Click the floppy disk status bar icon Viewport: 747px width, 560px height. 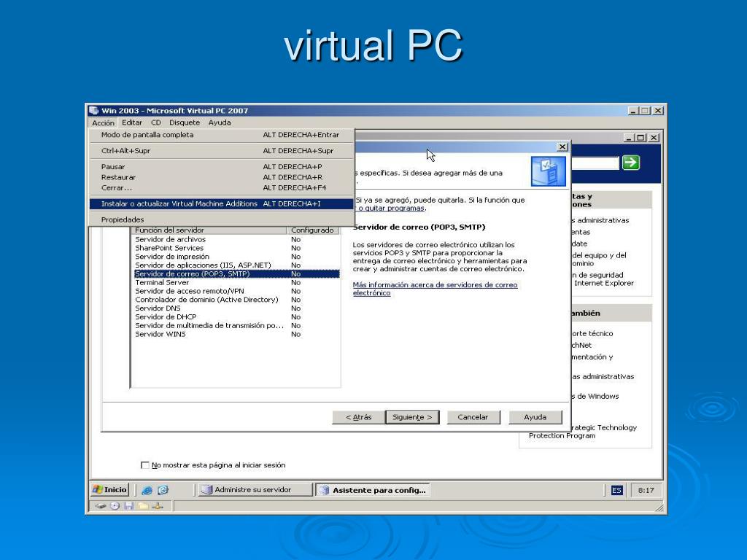[x=128, y=506]
